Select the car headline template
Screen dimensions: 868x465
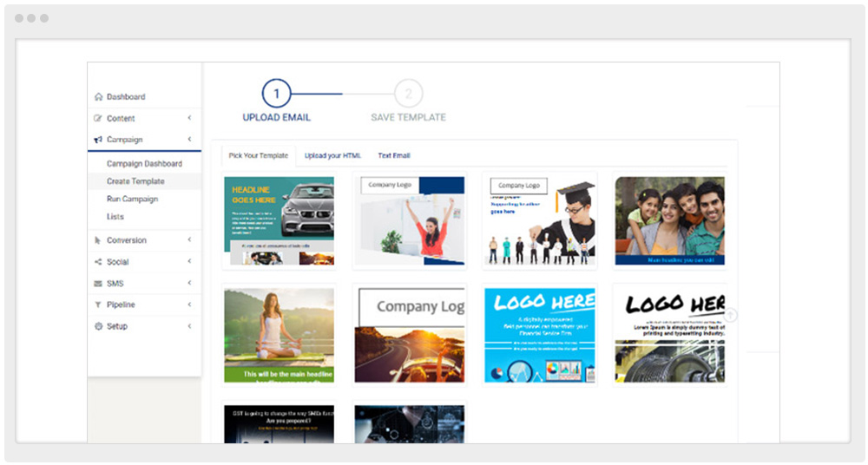click(279, 221)
